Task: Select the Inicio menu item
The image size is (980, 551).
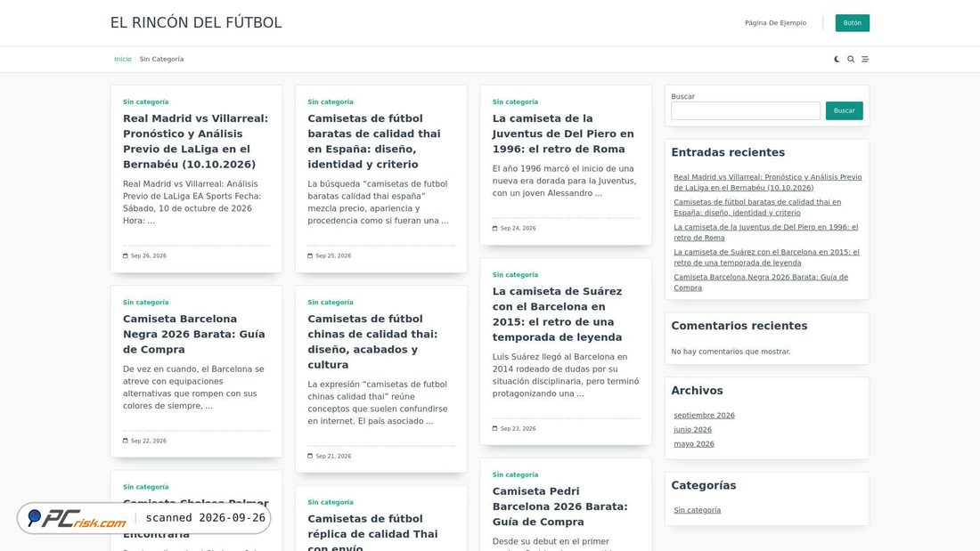Action: (123, 60)
